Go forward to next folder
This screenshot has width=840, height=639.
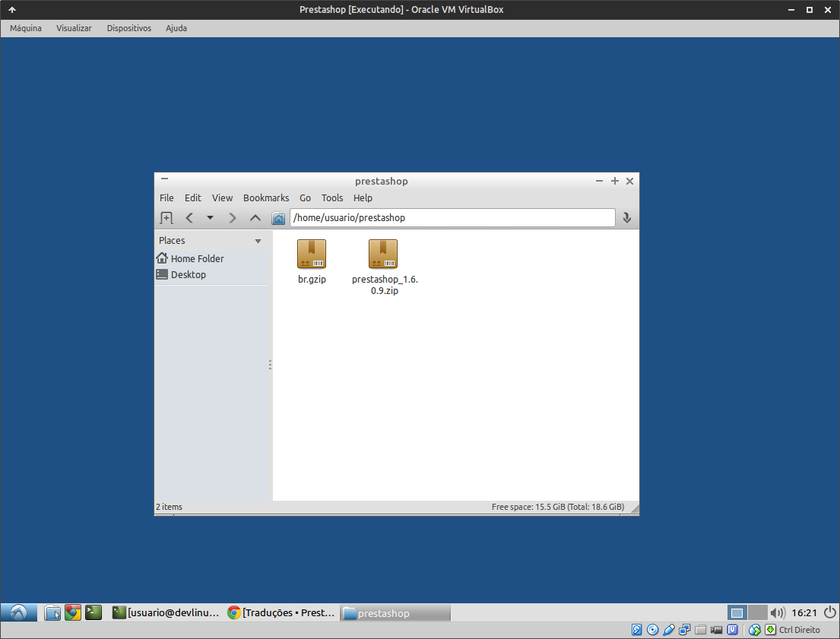coord(232,218)
